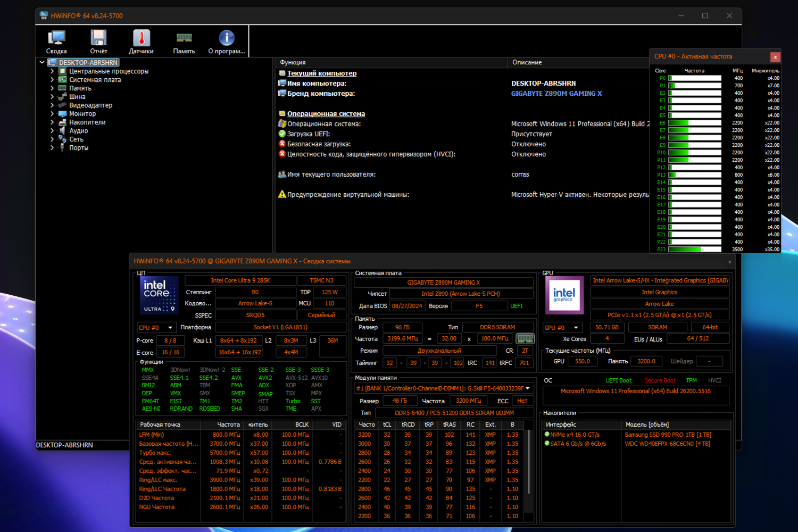The width and height of the screenshot is (798, 532).
Task: Click the users icon for Имя текущего пользователя
Action: tap(282, 174)
